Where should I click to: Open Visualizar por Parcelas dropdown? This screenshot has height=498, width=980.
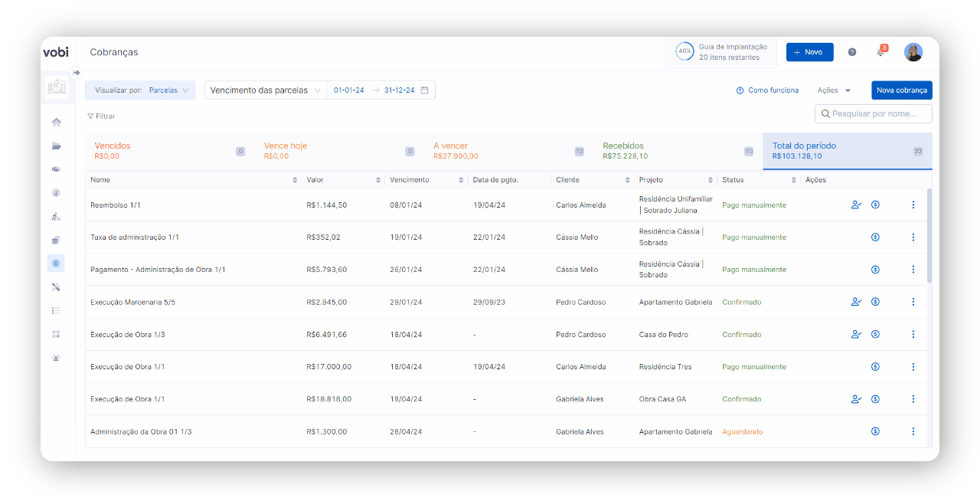coord(140,90)
